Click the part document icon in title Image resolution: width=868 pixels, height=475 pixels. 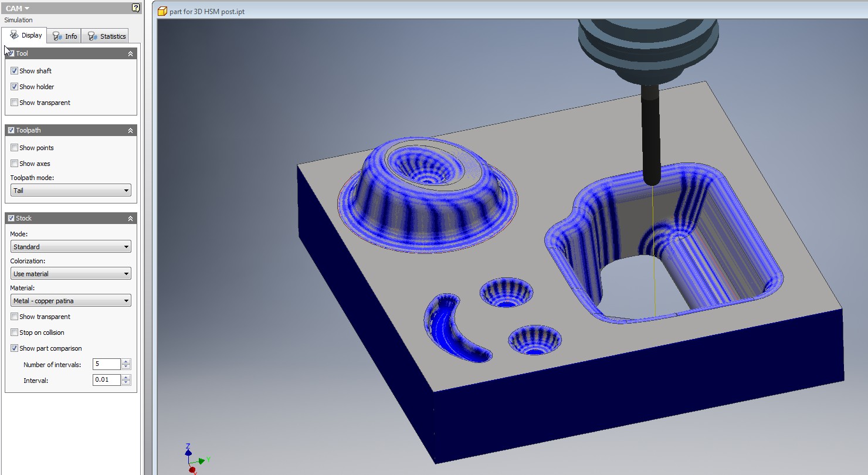pos(162,12)
